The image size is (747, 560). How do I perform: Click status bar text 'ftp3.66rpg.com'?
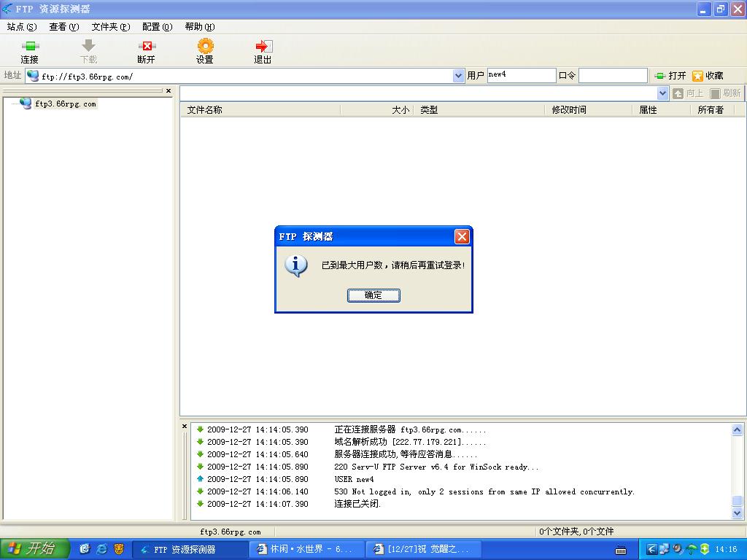231,532
